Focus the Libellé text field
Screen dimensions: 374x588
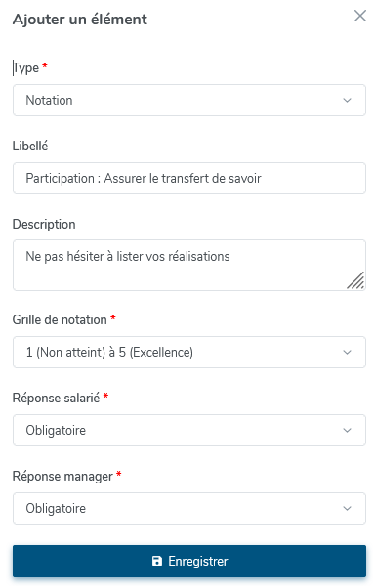189,178
